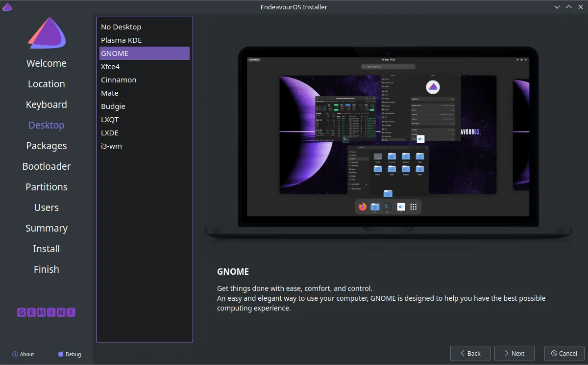This screenshot has width=588, height=365.
Task: Select No Desktop option
Action: (145, 27)
